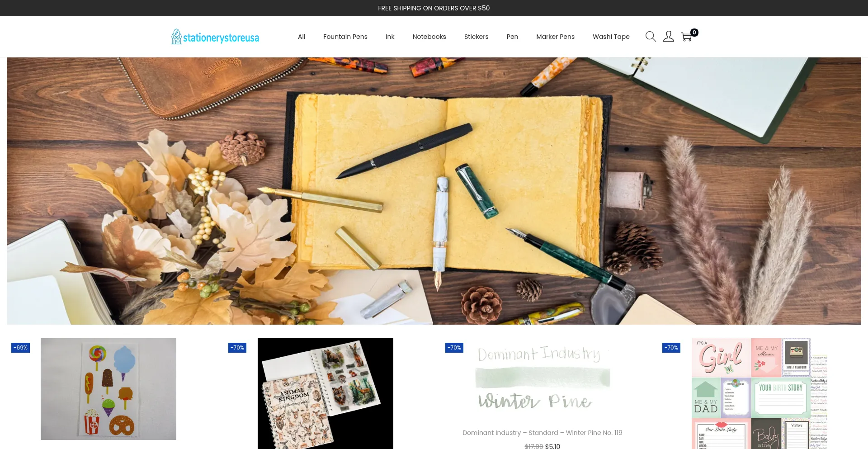Click the autumn fountain pens hero banner
868x449 pixels.
coord(434,191)
